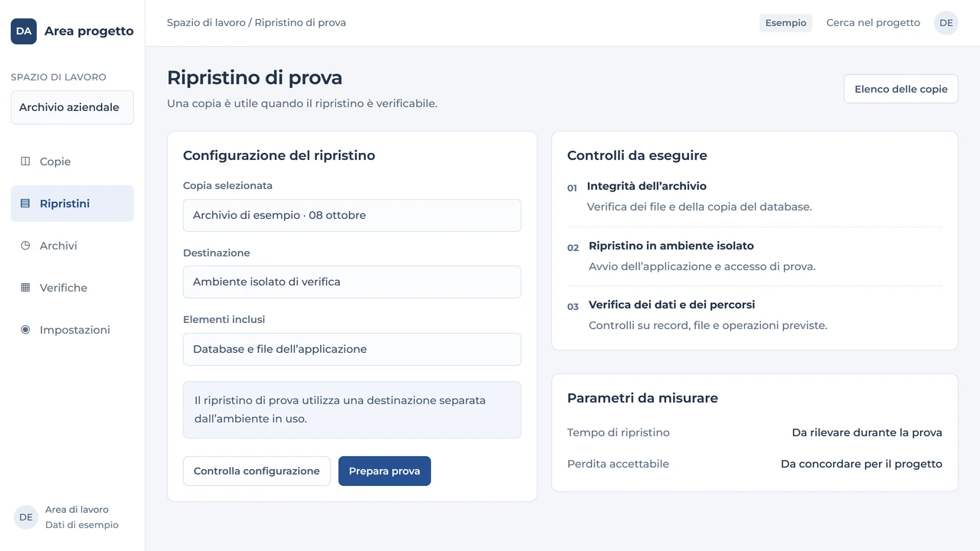The width and height of the screenshot is (980, 551).
Task: Click the DA logo badge beside Area progetto
Action: [x=24, y=31]
